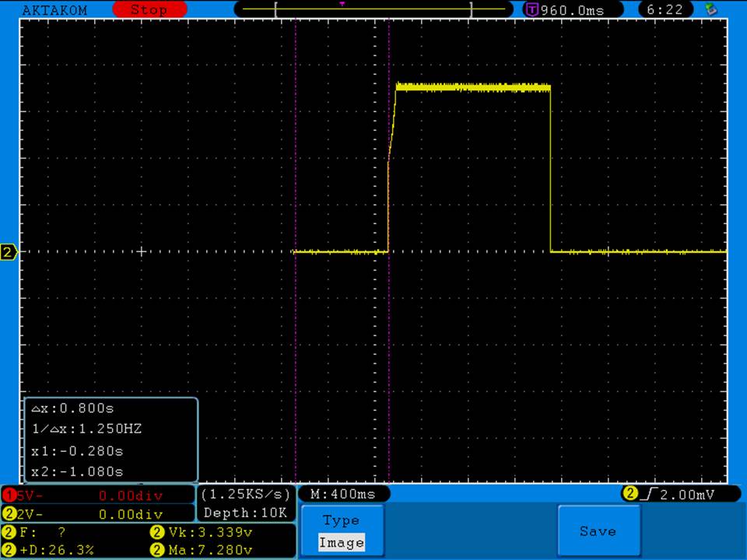Click the white crosshair mark on the grid
Screen dimensions: 747x560
click(141, 251)
